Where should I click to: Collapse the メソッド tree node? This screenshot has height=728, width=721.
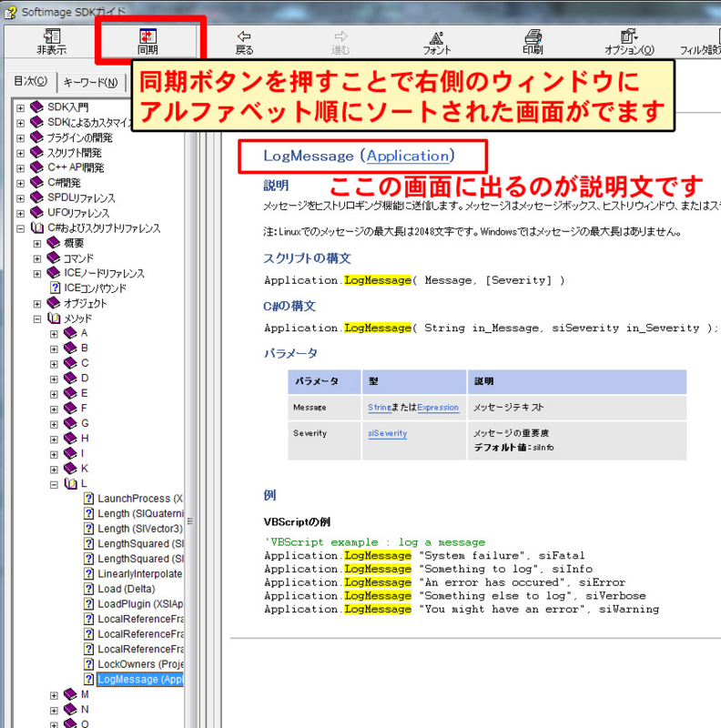tap(37, 319)
